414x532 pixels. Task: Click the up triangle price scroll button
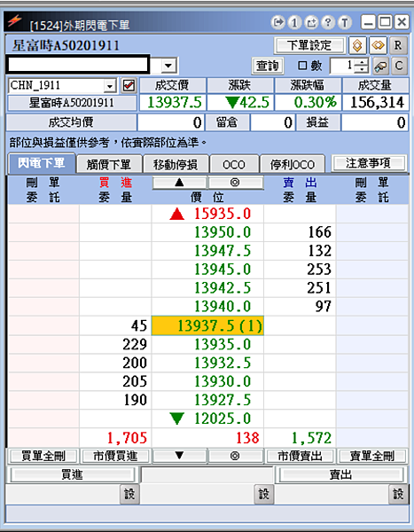point(179,183)
